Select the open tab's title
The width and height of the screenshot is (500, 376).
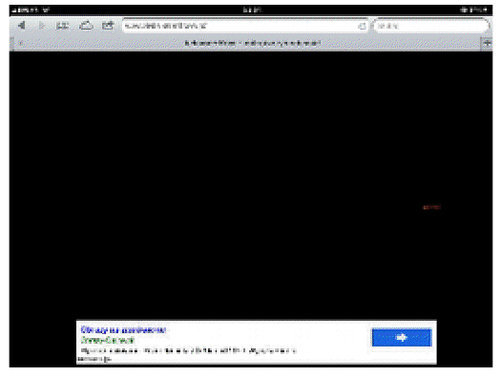pos(252,43)
